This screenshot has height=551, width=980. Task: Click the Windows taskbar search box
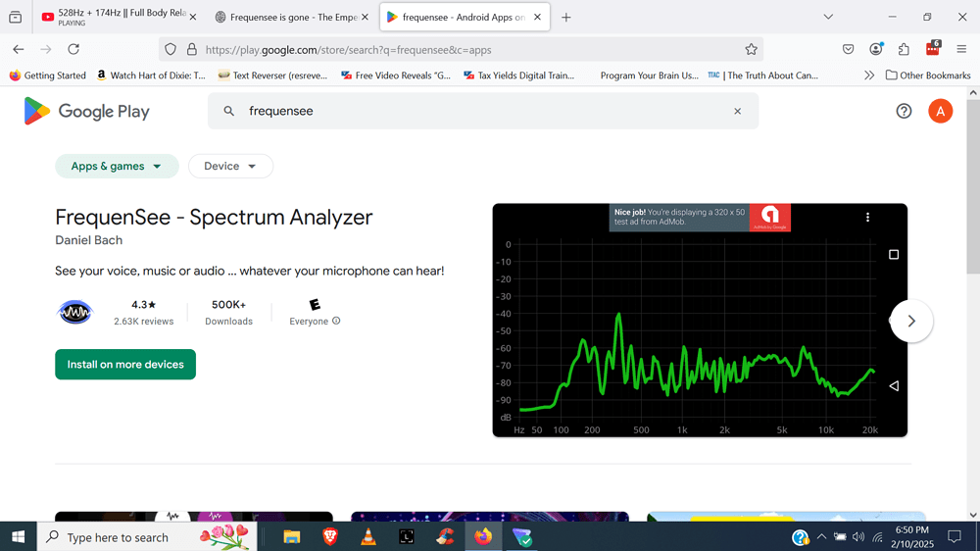tap(147, 536)
